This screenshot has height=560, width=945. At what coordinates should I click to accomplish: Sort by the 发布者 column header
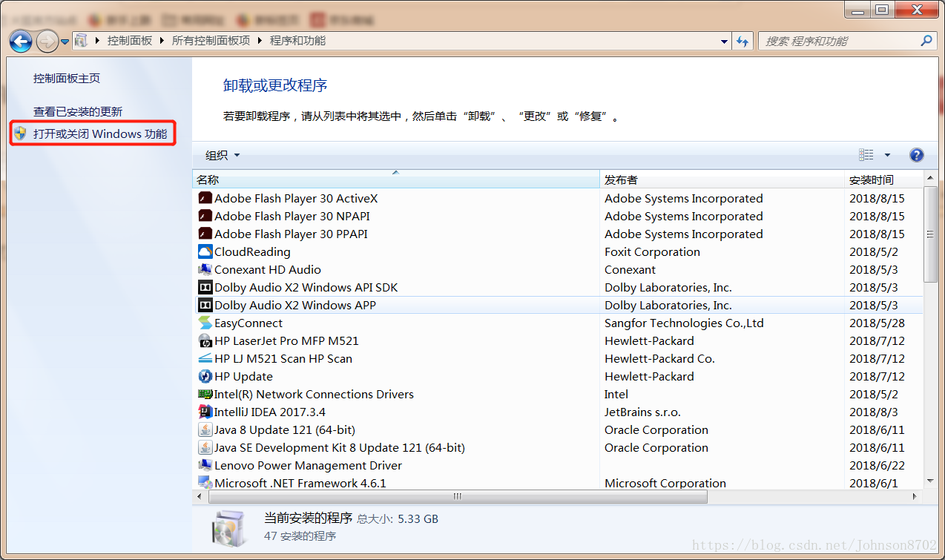722,179
